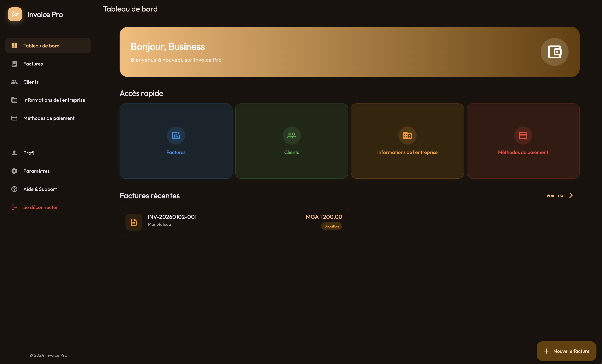Viewport: 602px width, 364px height.
Task: Select the Profil person icon
Action: click(14, 153)
